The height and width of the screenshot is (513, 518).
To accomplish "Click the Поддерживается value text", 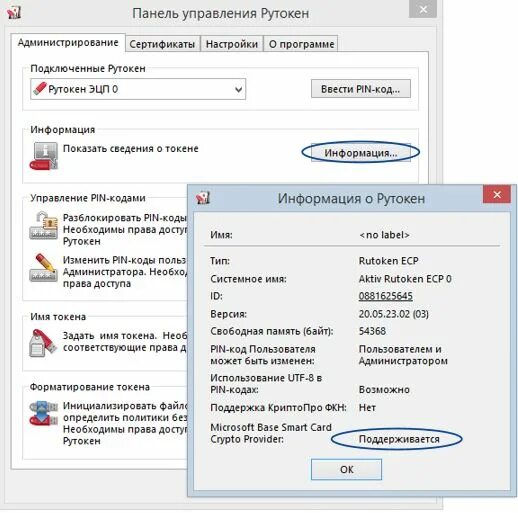I will coord(399,439).
